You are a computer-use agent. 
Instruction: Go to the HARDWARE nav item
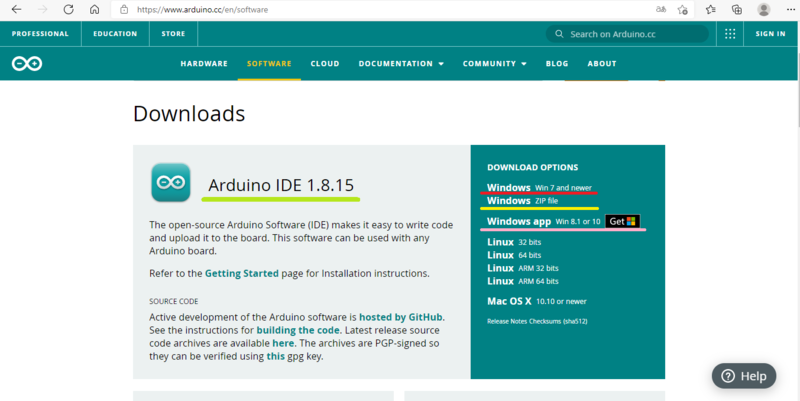pyautogui.click(x=204, y=63)
